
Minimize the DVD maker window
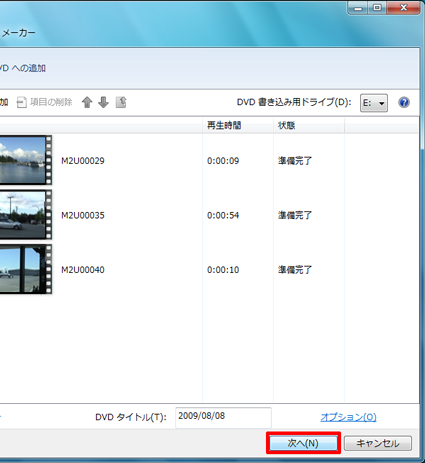[x=358, y=8]
